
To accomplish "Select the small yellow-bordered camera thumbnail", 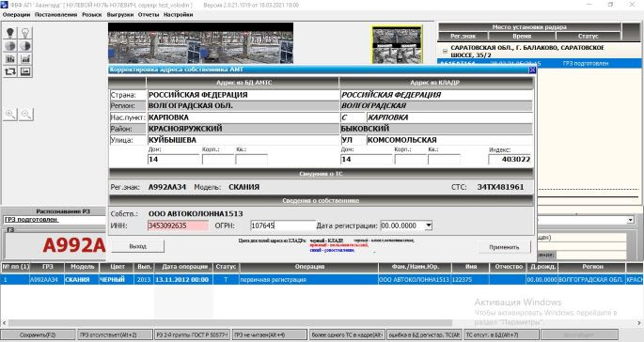I will click(397, 45).
